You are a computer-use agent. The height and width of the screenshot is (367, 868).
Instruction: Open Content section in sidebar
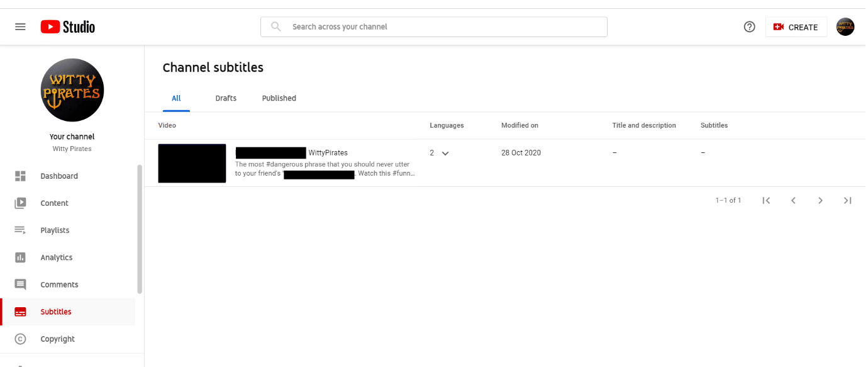point(54,203)
